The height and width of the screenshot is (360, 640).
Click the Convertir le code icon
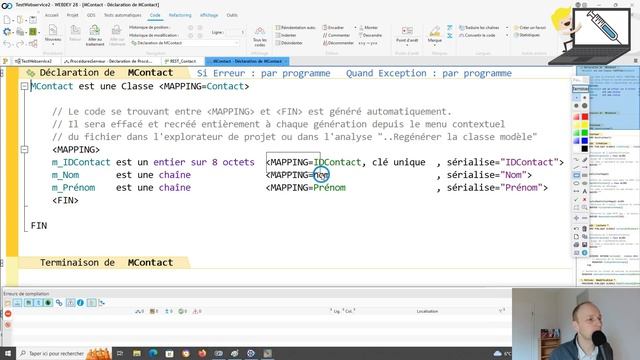tap(462, 35)
